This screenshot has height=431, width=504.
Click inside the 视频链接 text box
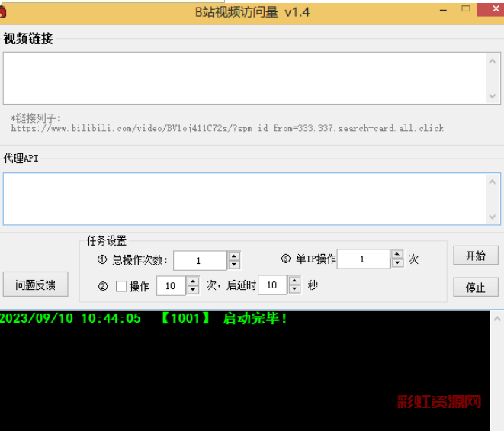(244, 77)
